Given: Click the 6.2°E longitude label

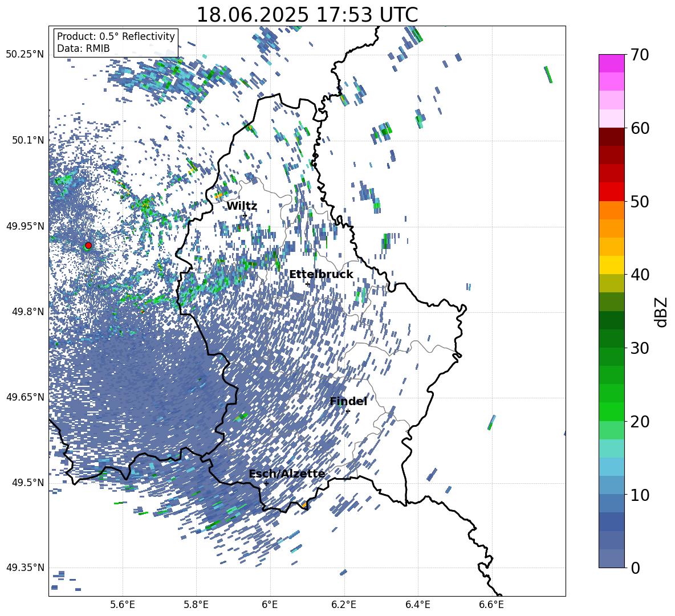Looking at the screenshot, I should point(344,605).
